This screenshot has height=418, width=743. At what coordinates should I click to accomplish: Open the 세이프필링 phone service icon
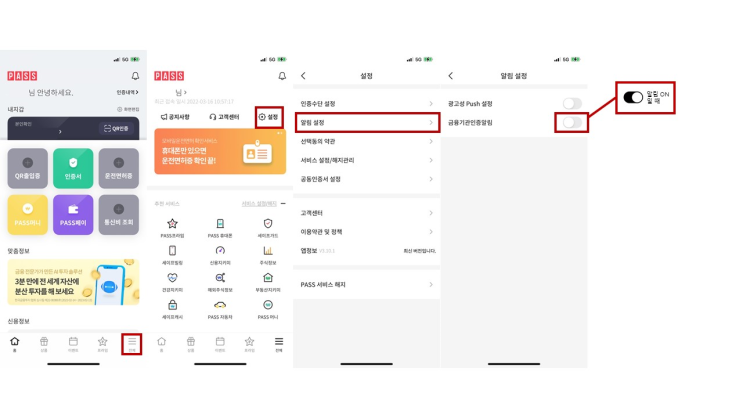tap(172, 254)
